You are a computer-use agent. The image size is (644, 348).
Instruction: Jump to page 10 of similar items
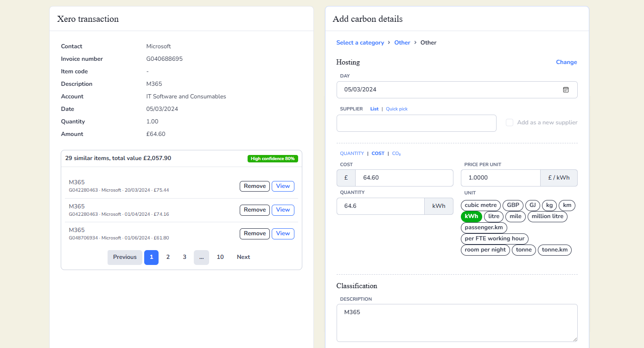(x=220, y=258)
